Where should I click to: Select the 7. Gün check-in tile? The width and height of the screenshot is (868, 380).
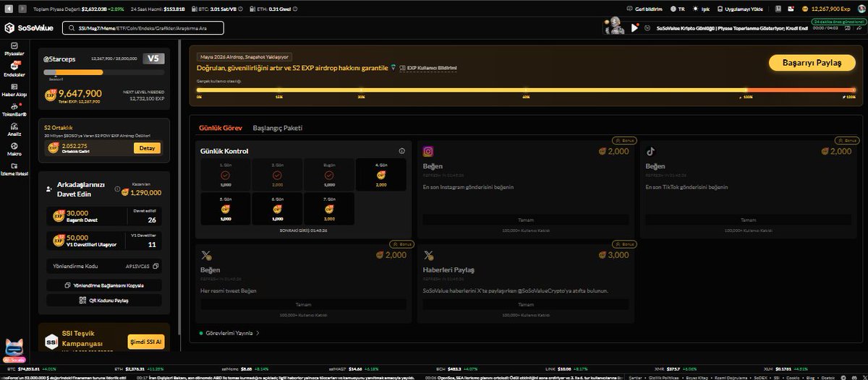click(x=329, y=209)
